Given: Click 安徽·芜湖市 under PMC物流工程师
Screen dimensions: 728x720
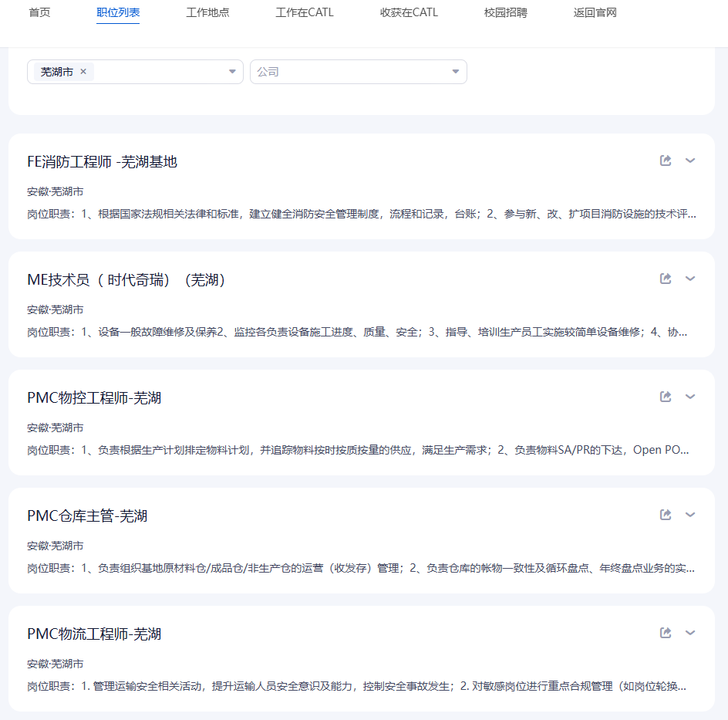Looking at the screenshot, I should 56,664.
